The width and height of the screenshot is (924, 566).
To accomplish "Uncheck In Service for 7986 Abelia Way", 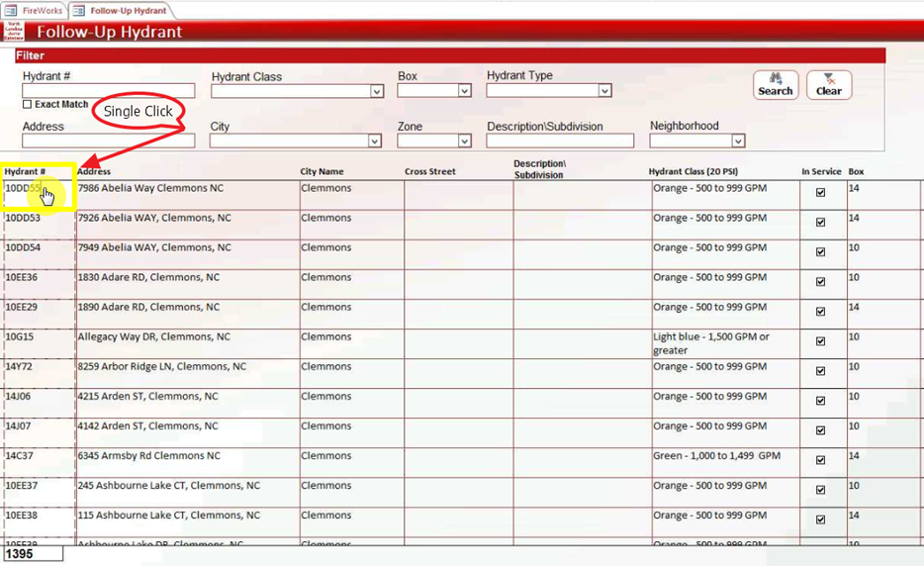I will (820, 192).
